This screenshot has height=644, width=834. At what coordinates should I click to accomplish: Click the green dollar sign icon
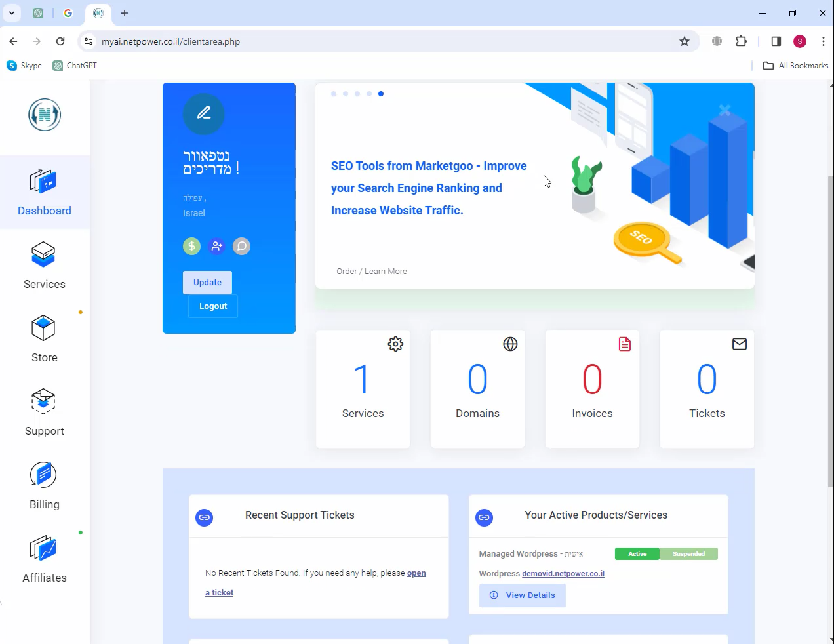[x=191, y=247]
